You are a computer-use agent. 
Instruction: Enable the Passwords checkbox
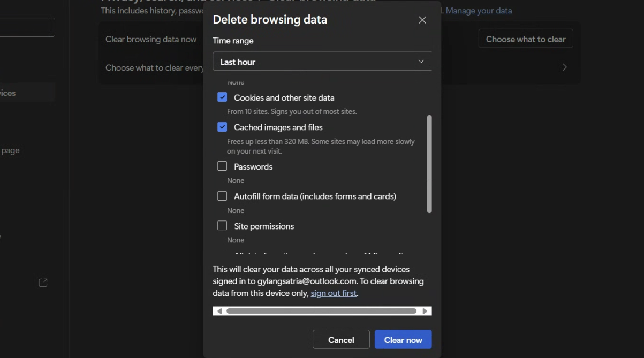tap(222, 166)
